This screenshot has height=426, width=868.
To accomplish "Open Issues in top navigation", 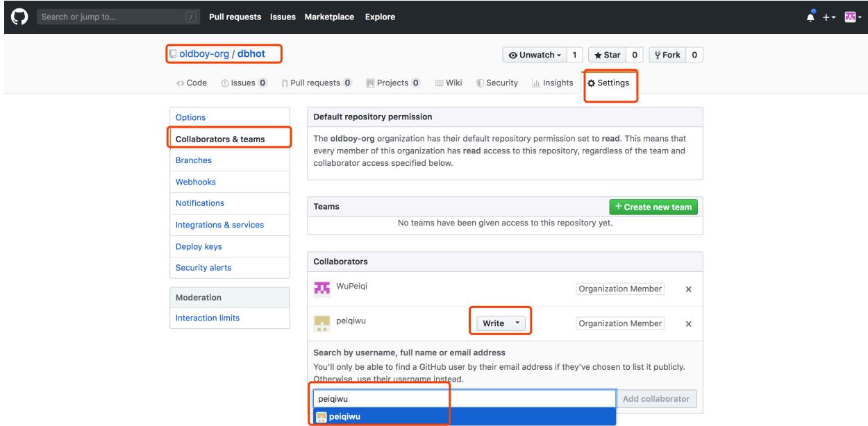I will click(x=283, y=17).
